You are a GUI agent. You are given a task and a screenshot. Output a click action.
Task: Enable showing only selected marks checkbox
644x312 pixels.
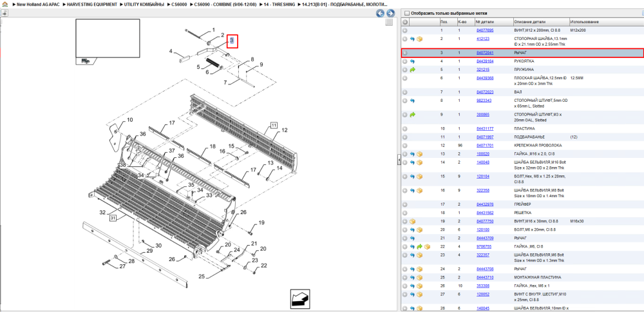pyautogui.click(x=407, y=13)
